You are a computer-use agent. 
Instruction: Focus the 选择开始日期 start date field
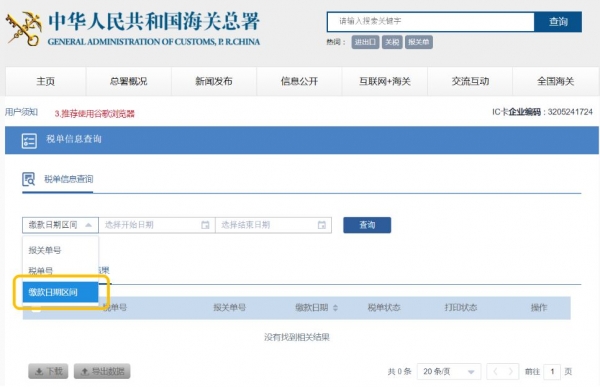coord(157,225)
